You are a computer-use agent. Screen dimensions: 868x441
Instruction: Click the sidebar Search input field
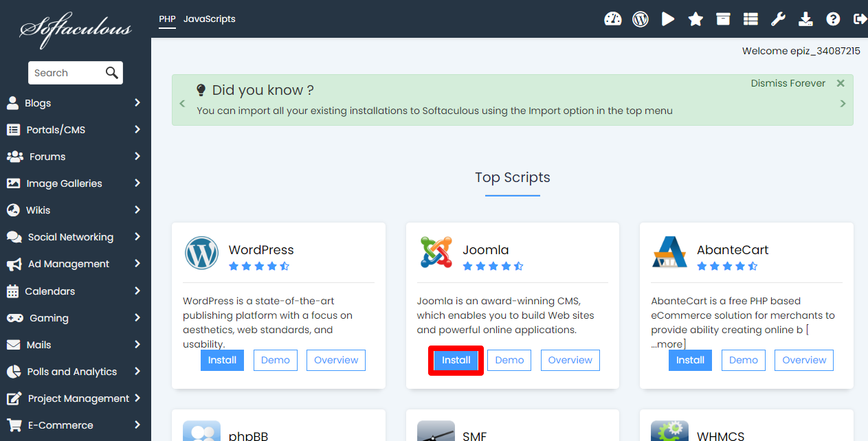67,73
